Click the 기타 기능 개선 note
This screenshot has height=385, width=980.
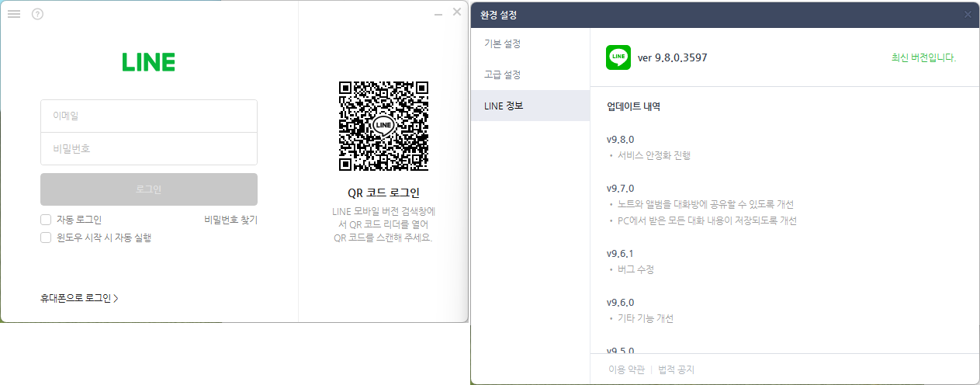[x=646, y=318]
